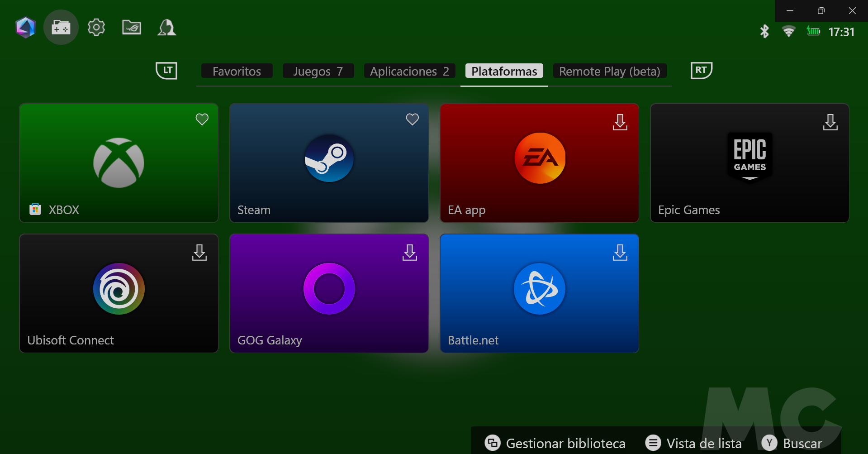The image size is (868, 454).
Task: Click the Wi-Fi status icon
Action: (x=788, y=31)
